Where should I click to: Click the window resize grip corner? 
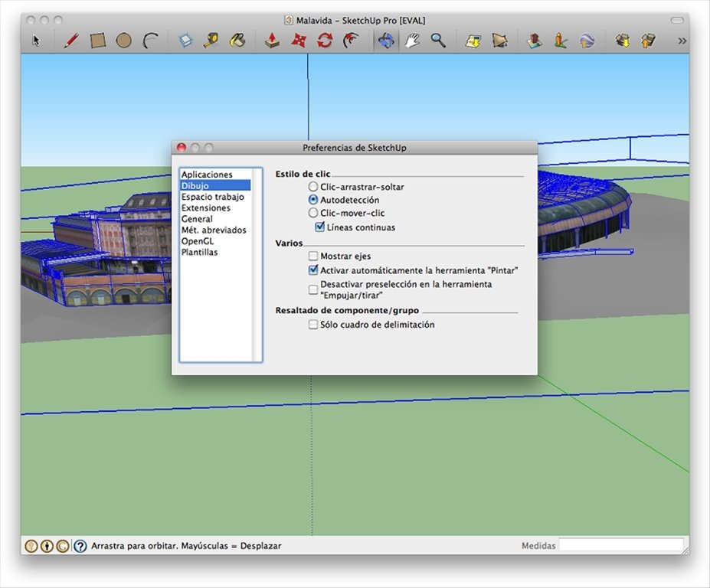point(685,550)
